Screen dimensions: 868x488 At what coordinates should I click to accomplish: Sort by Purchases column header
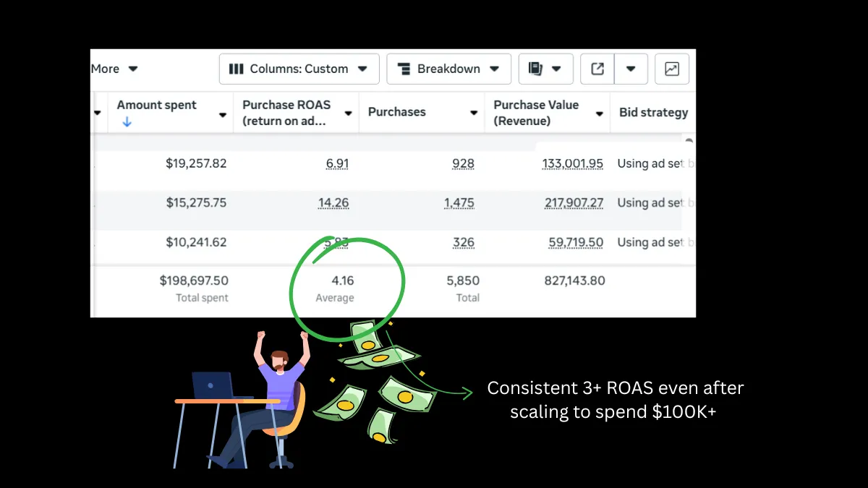tap(397, 112)
